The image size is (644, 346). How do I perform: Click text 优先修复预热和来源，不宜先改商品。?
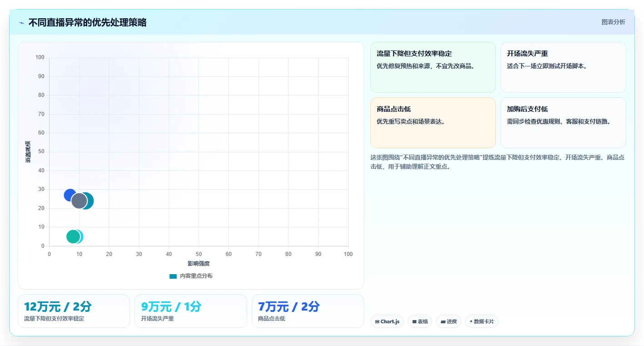point(426,66)
